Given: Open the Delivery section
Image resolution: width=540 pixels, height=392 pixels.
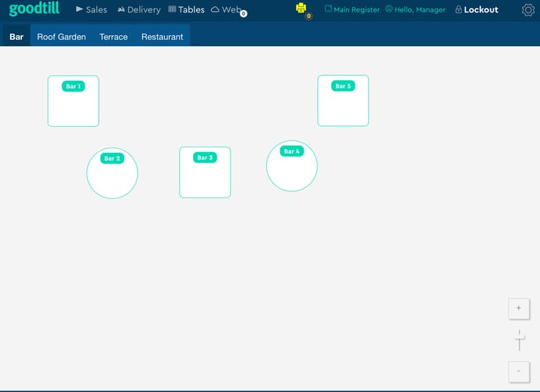Looking at the screenshot, I should (139, 9).
